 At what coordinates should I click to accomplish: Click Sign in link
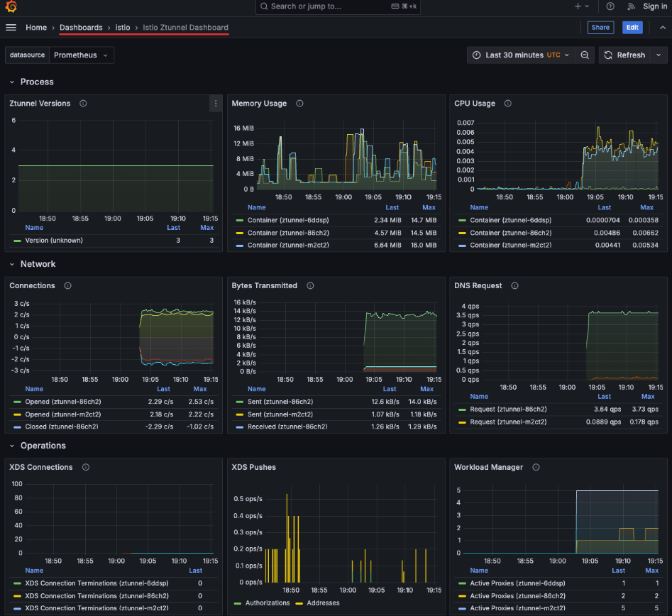[x=654, y=6]
